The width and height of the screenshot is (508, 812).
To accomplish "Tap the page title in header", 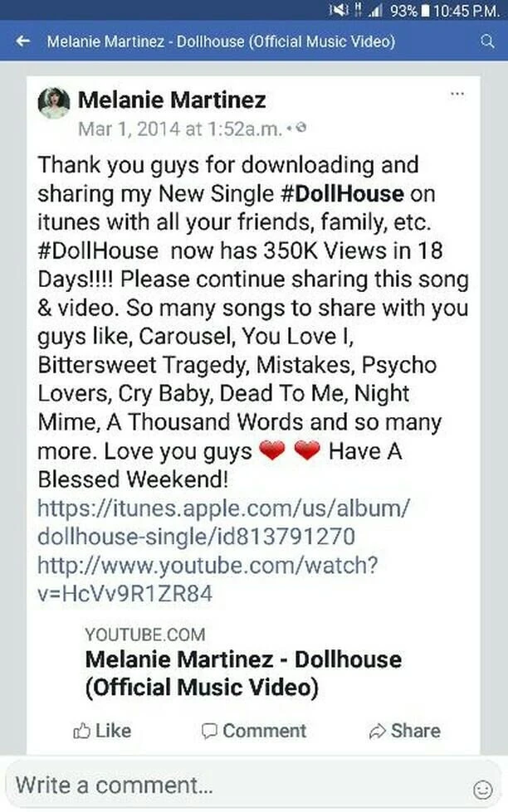I will (x=221, y=41).
